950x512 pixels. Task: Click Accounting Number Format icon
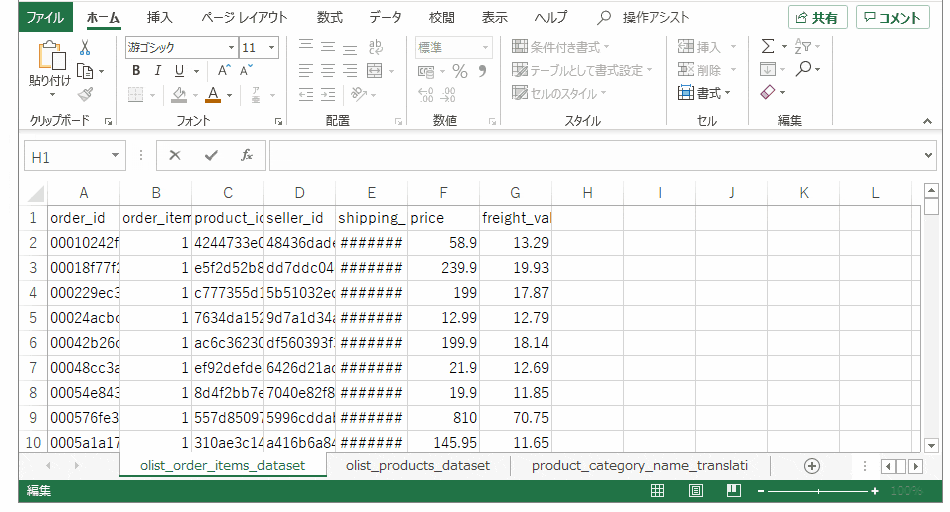pyautogui.click(x=426, y=71)
